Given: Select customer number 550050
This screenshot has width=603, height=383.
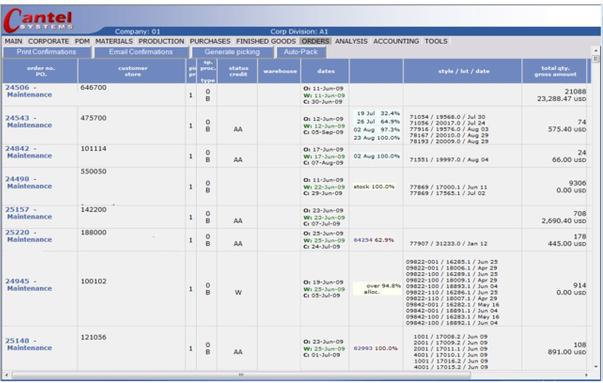Looking at the screenshot, I should [x=93, y=171].
